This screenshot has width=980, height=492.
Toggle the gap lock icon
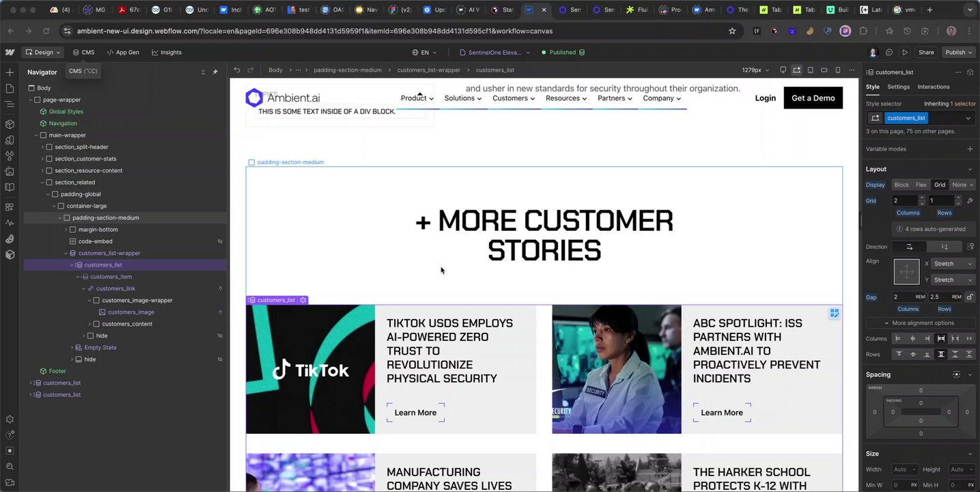pyautogui.click(x=970, y=297)
